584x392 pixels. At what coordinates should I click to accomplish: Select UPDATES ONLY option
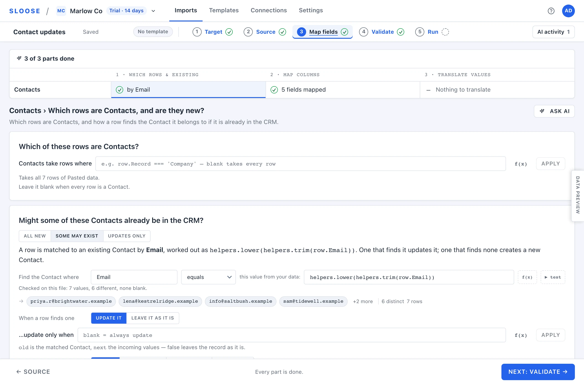(127, 236)
